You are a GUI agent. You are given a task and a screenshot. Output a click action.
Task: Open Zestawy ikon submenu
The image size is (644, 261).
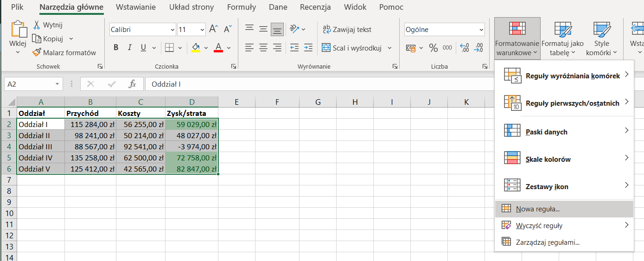[x=564, y=186]
